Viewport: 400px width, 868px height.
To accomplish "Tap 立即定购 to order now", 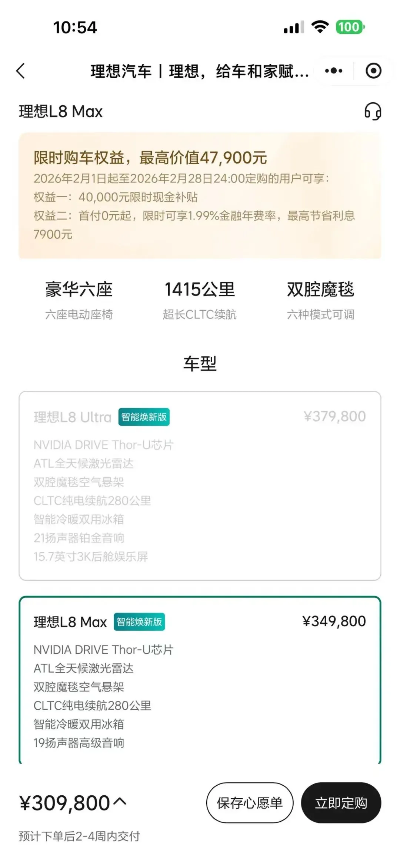I will pyautogui.click(x=341, y=803).
